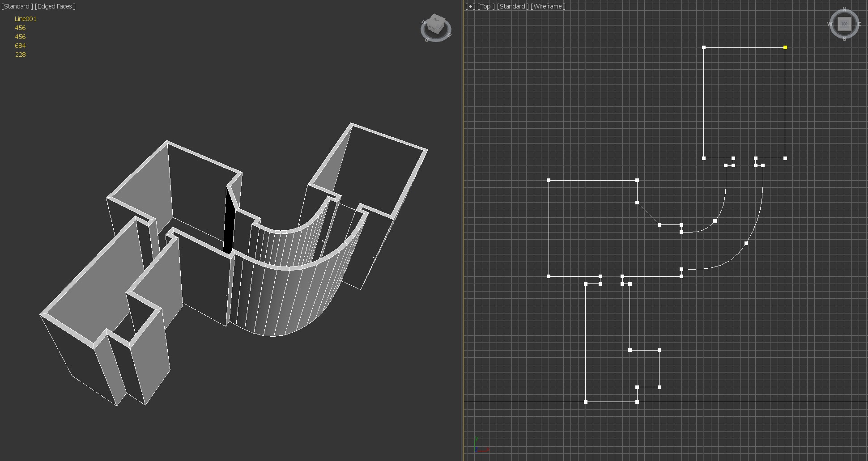Open the [Wireframe] shading menu
This screenshot has width=868, height=461.
click(x=548, y=6)
